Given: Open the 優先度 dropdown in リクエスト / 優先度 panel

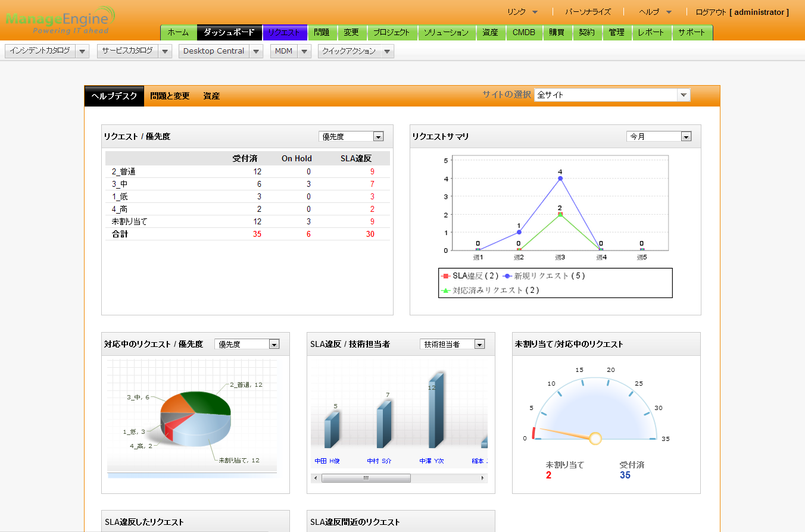Looking at the screenshot, I should point(351,137).
